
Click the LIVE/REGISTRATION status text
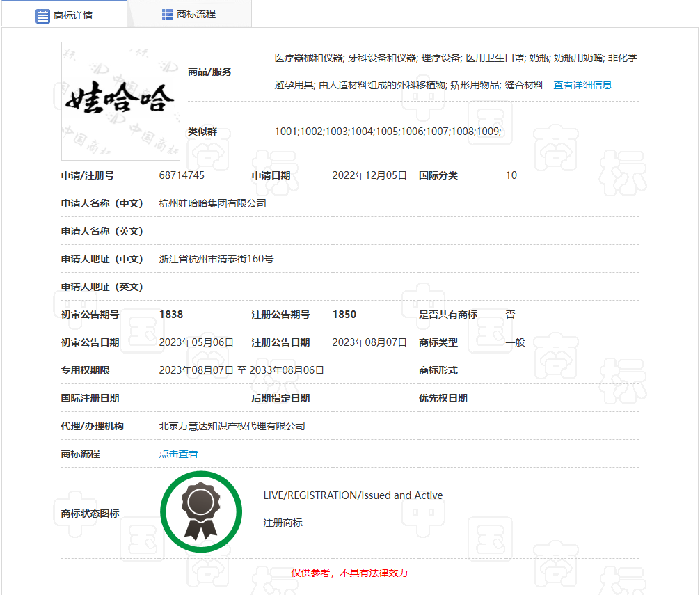(353, 495)
